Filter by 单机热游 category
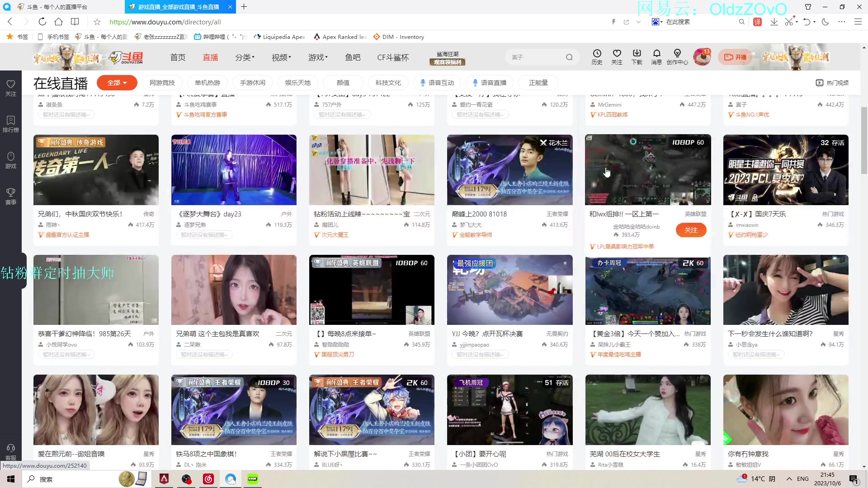The width and height of the screenshot is (868, 488). tap(207, 83)
